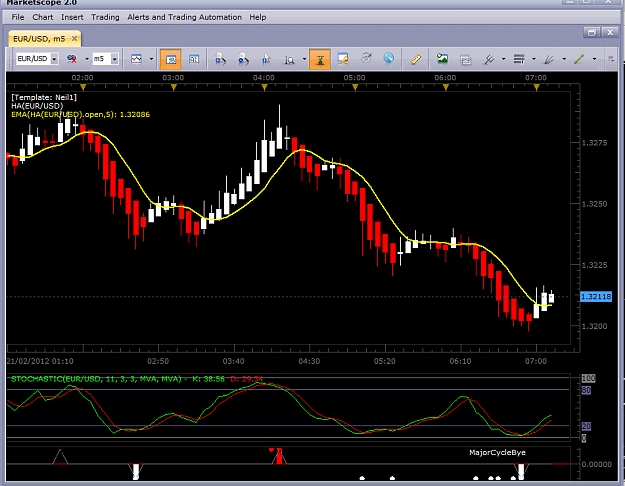Screen dimensions: 625x486
Task: Expand the chart type dropdown arrow
Action: coord(151,59)
